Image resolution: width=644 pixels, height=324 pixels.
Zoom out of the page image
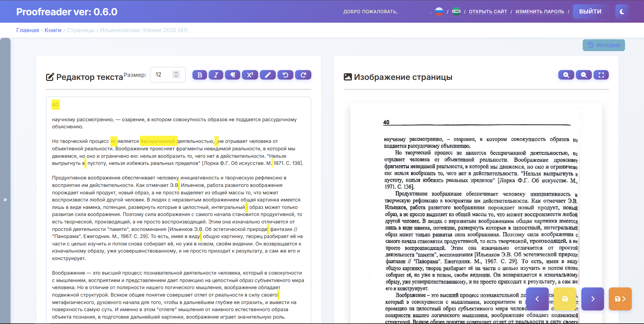584,75
